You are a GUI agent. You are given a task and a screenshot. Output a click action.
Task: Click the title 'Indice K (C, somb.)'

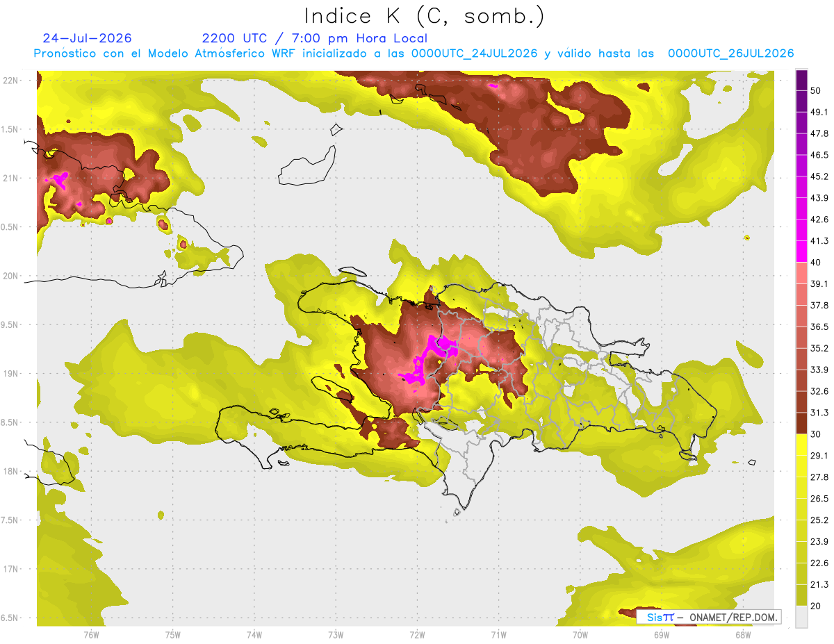(x=424, y=16)
